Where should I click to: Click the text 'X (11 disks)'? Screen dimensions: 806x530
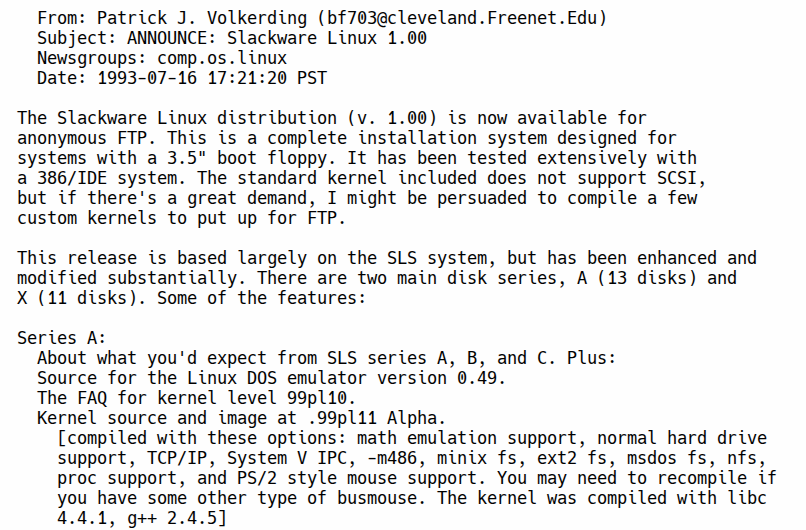(77, 299)
